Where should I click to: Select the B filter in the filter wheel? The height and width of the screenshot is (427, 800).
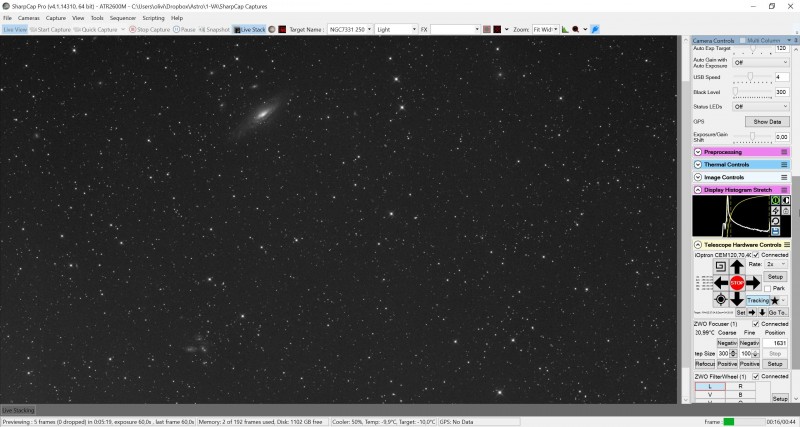click(x=740, y=395)
